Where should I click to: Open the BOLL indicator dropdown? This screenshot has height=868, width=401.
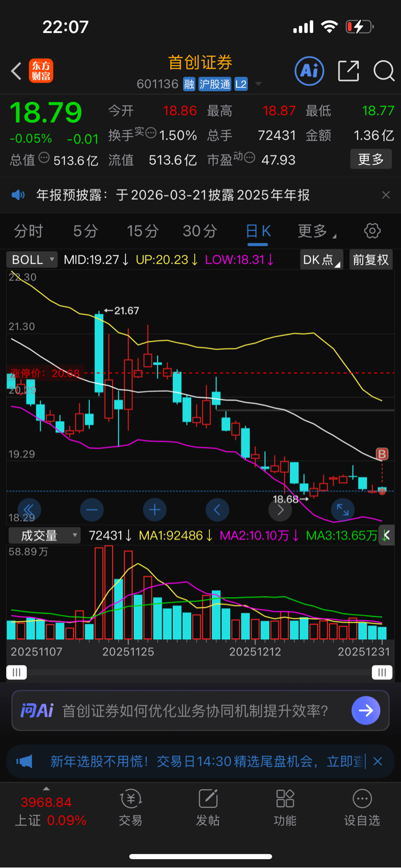click(x=32, y=259)
